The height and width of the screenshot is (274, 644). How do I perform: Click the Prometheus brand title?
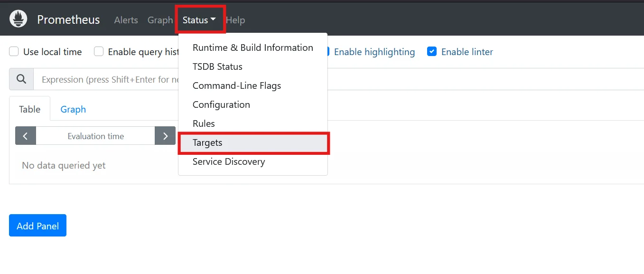pos(68,19)
